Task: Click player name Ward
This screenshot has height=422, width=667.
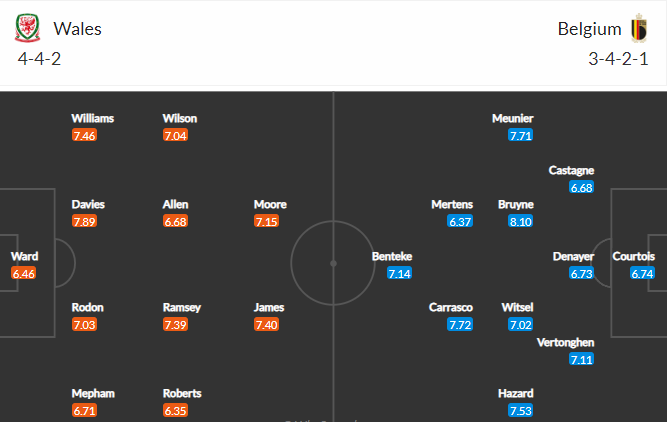Action: tap(24, 256)
